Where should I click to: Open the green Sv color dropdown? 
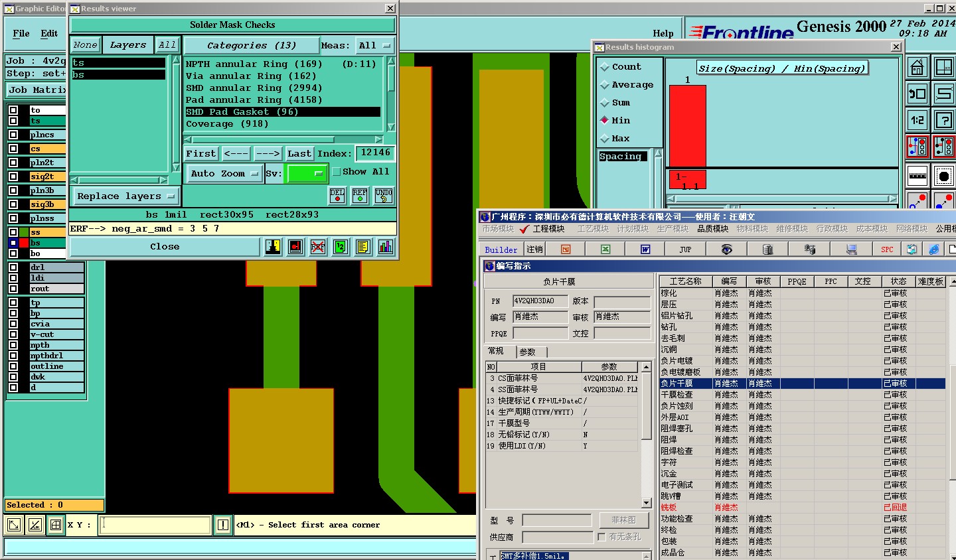(307, 174)
